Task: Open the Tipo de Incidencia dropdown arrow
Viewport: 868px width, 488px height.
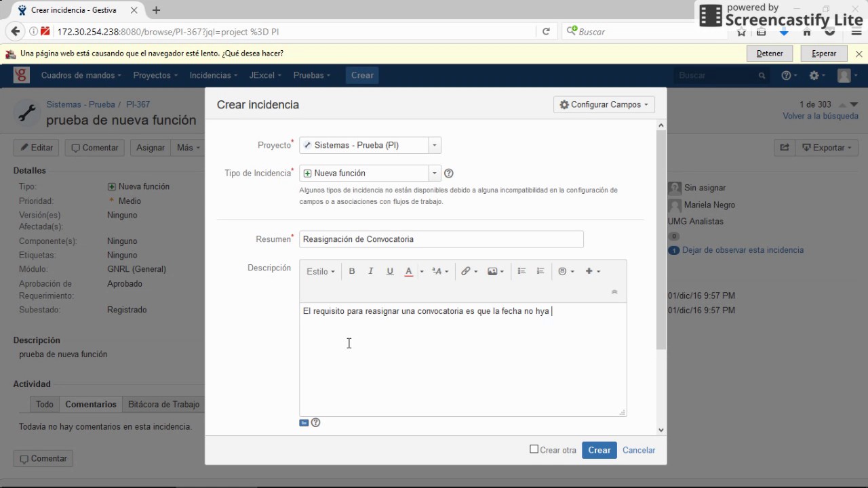Action: 435,173
